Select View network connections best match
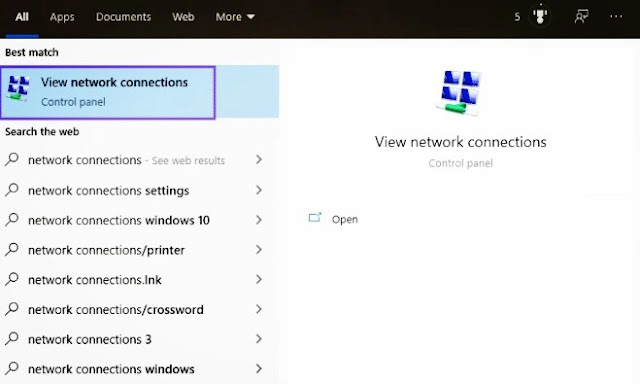Screen dimensions: 640x384 tap(108, 93)
